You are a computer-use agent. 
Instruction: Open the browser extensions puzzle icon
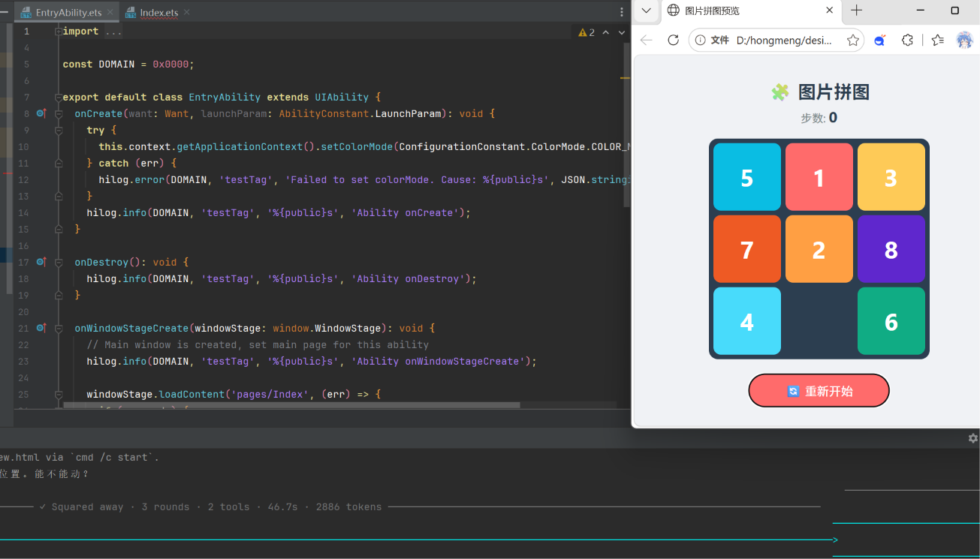pyautogui.click(x=907, y=41)
